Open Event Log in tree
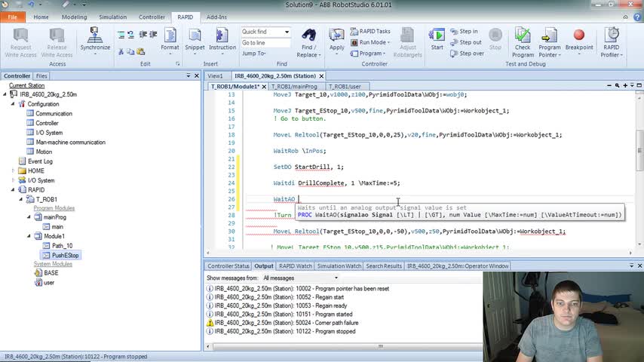Screen dimensions: 644x362 [40, 161]
